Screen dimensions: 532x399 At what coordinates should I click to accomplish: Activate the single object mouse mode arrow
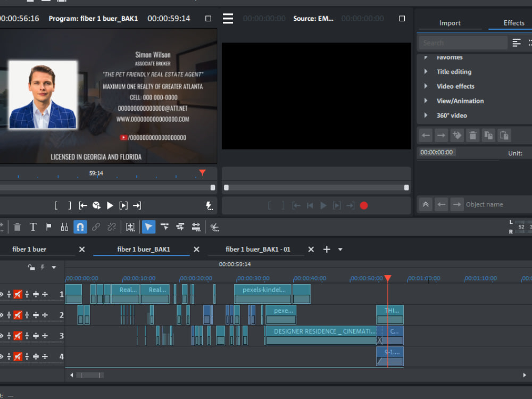(148, 227)
